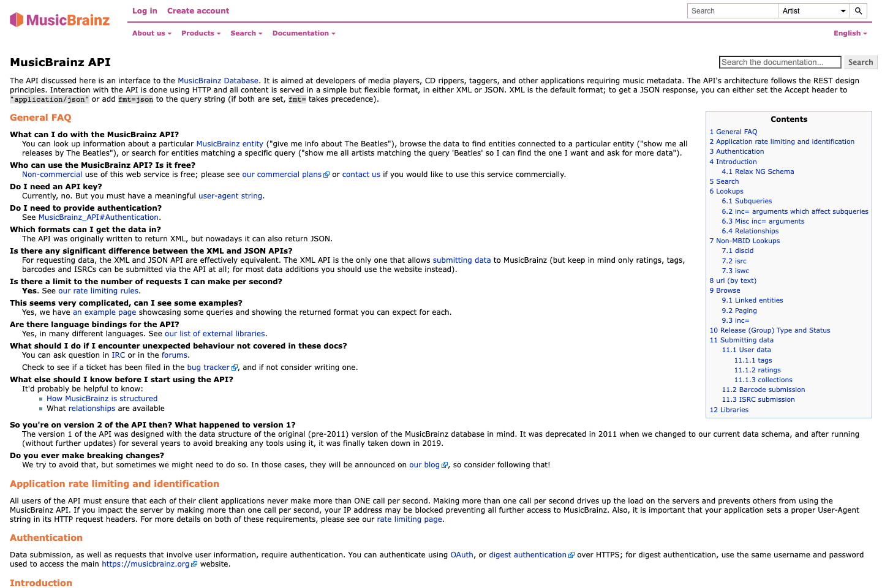Jump to "7 Non-MBID Lookups" in Contents
882x588 pixels.
coord(744,241)
